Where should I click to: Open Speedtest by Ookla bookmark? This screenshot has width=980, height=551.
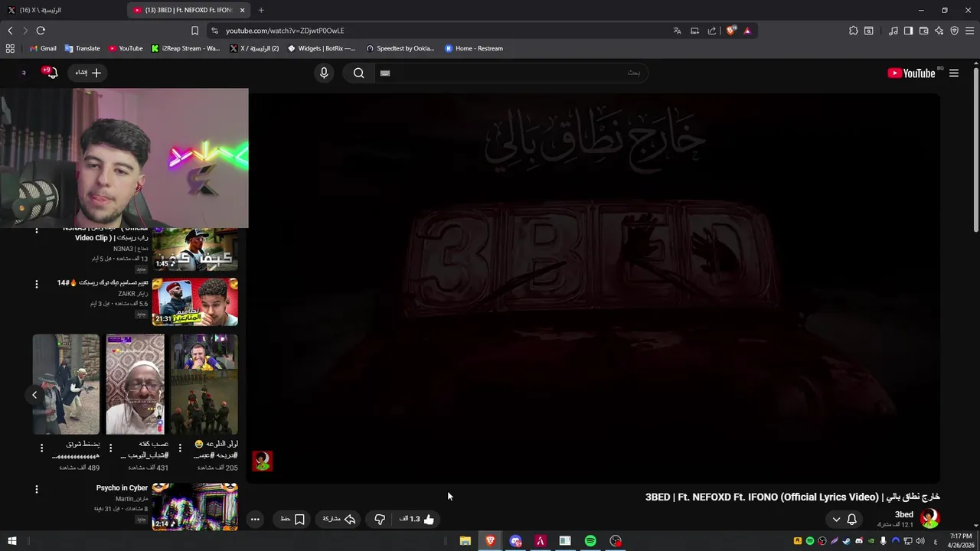tap(400, 48)
